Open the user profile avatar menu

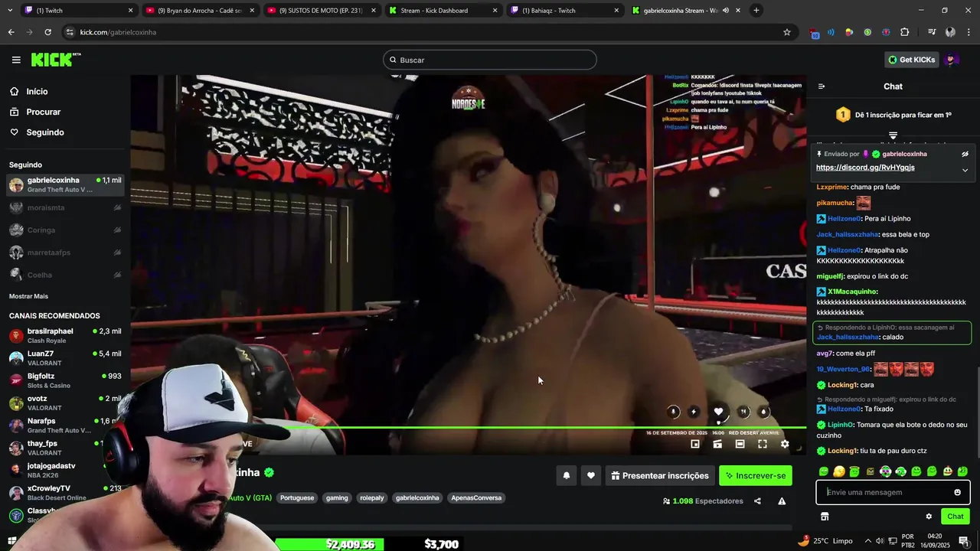point(951,60)
